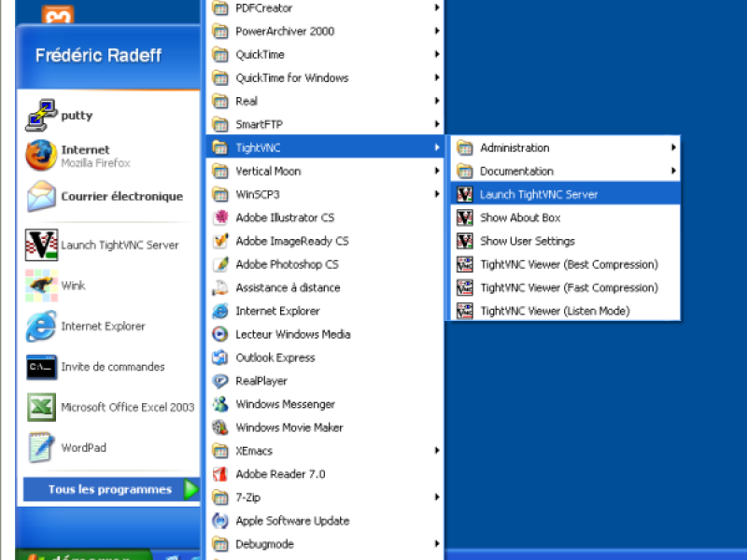Start Adobe Photoshop CS feather icon

click(x=220, y=264)
